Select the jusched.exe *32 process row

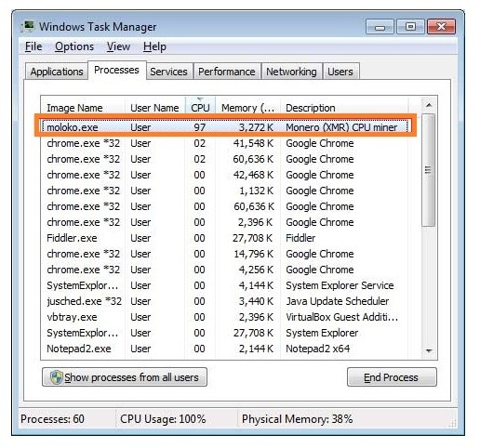point(224,301)
